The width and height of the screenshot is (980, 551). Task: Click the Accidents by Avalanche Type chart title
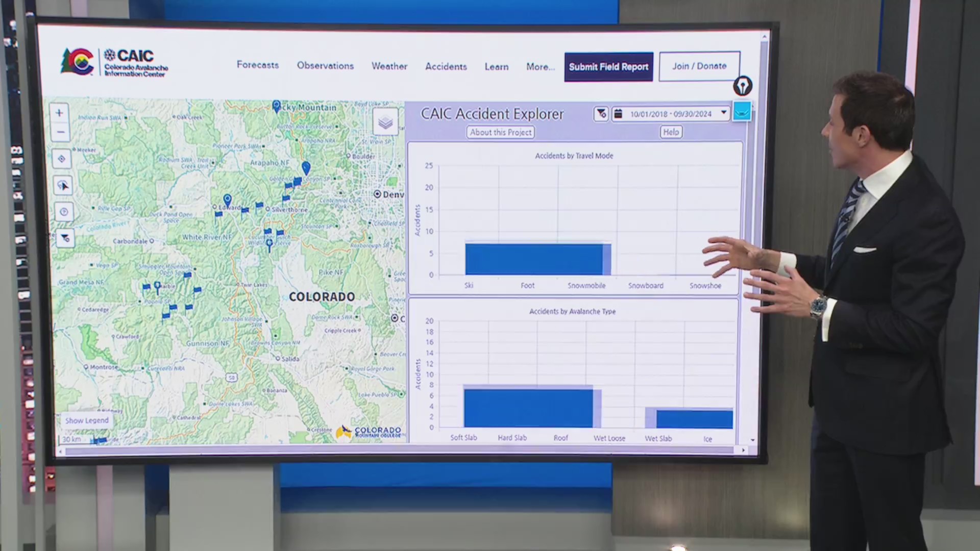click(x=572, y=311)
